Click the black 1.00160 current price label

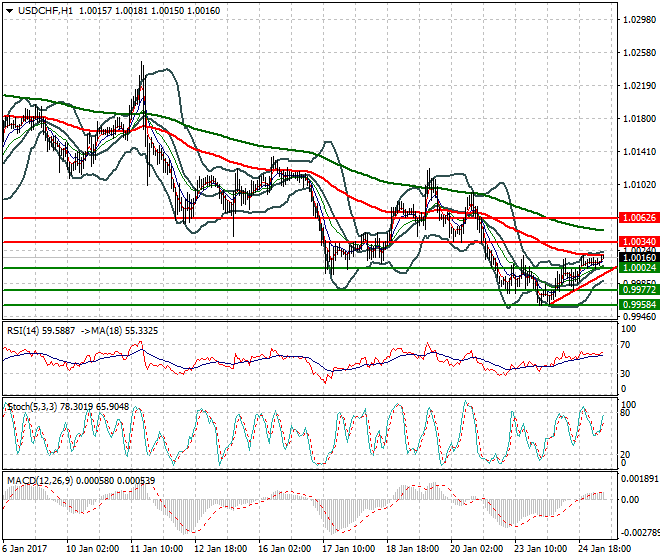click(x=639, y=258)
